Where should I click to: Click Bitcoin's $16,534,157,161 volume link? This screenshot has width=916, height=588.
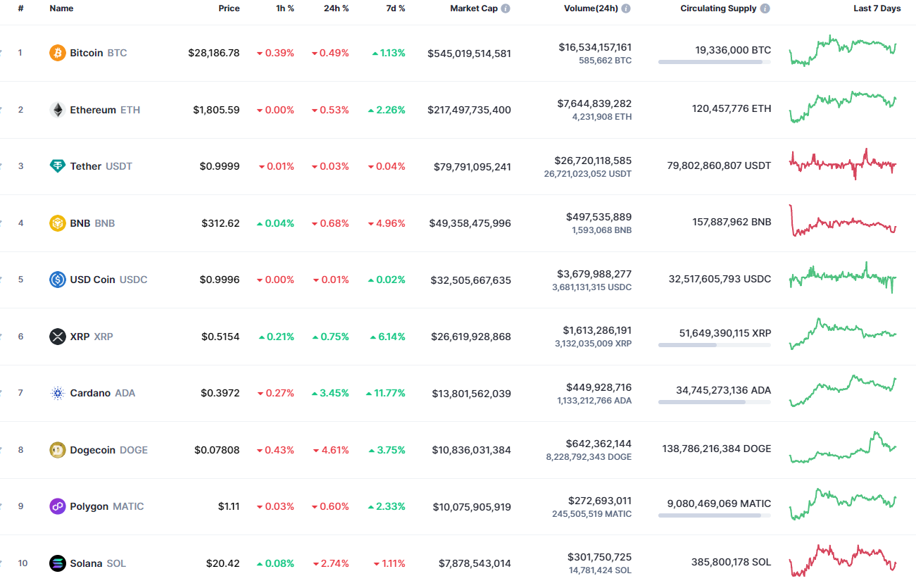point(595,47)
